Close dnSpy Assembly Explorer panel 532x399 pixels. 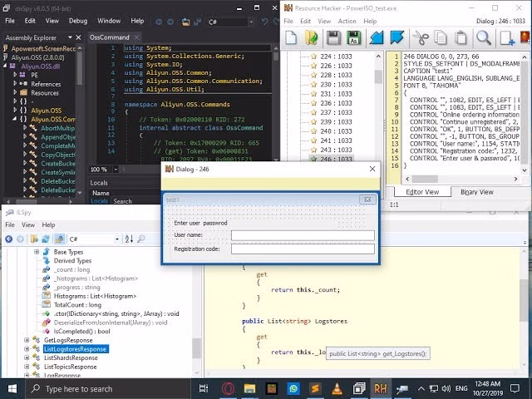(x=78, y=37)
